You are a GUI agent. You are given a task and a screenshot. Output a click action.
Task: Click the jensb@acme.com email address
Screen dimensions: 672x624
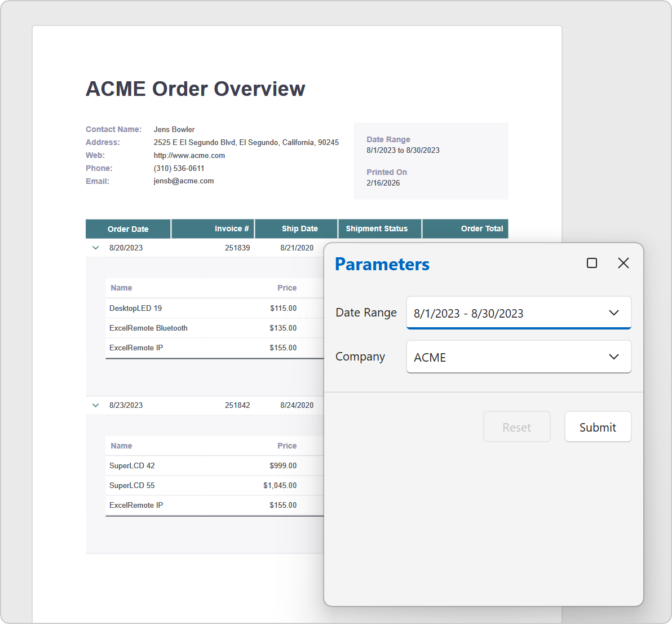click(x=184, y=181)
